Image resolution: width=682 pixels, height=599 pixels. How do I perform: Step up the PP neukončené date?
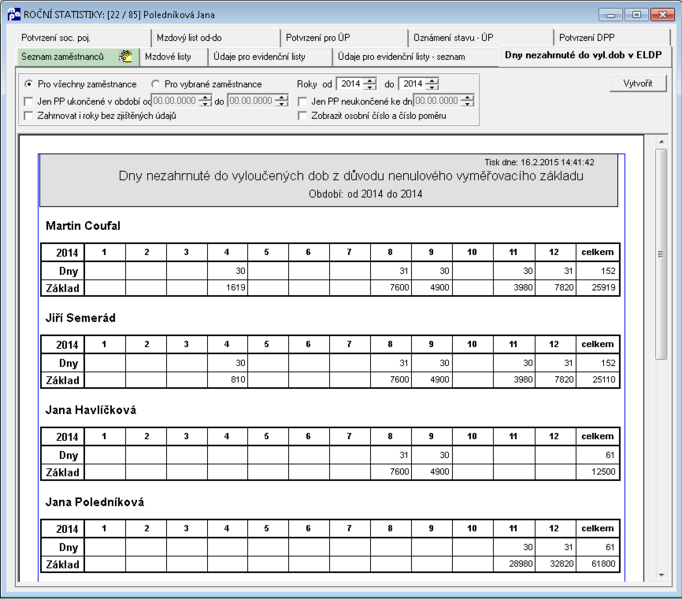click(x=468, y=98)
